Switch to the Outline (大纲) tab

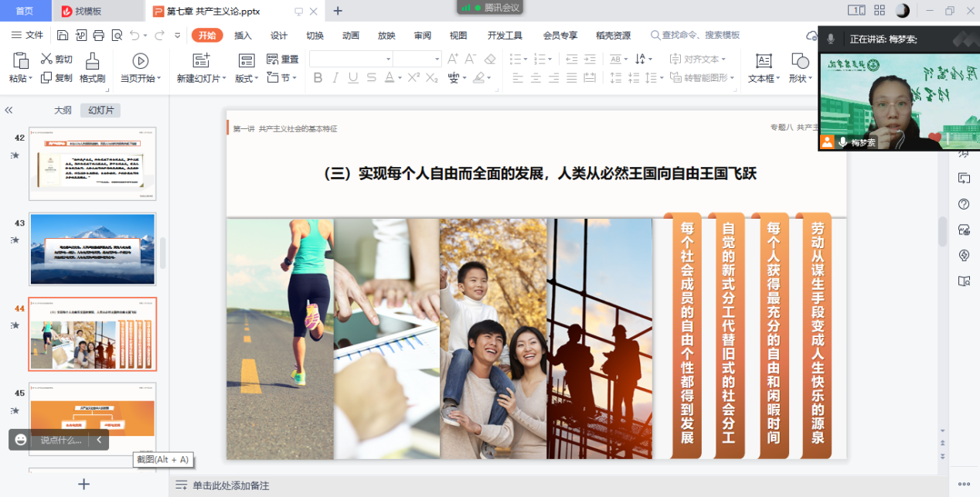tap(63, 111)
